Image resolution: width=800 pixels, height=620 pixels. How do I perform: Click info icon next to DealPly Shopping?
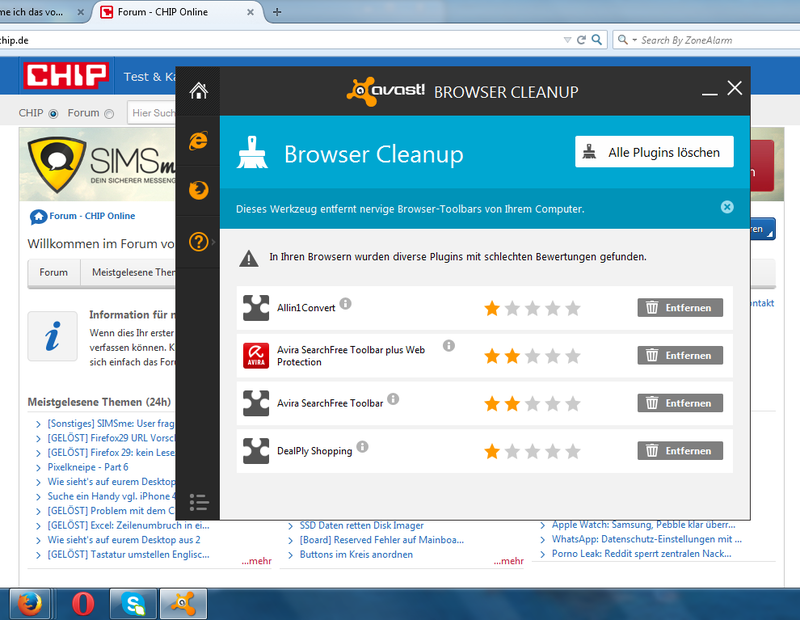click(362, 447)
